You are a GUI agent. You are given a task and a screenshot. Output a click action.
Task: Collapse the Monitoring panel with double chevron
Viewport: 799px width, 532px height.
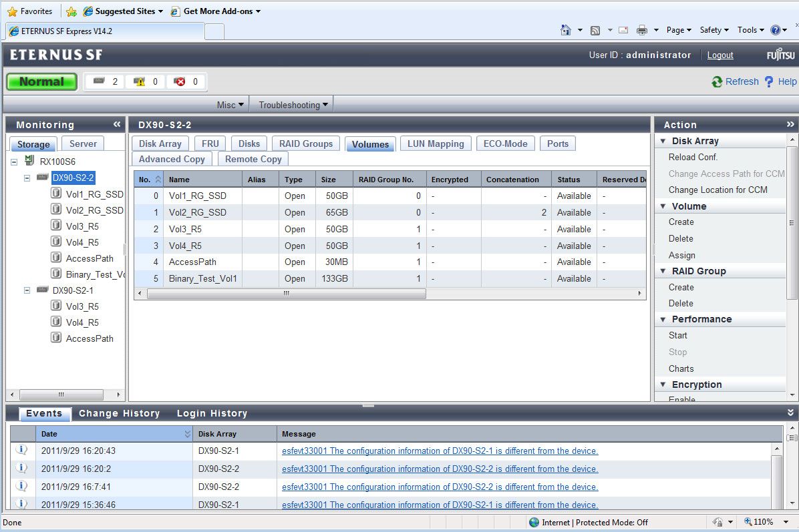tap(117, 124)
